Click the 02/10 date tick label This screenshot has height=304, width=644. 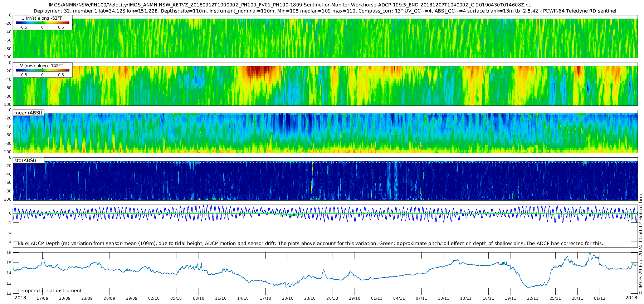pos(154,298)
